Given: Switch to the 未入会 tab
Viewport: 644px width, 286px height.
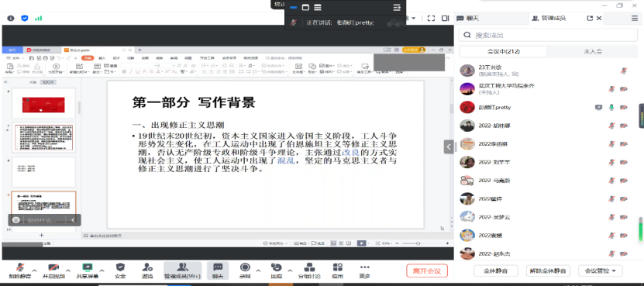Looking at the screenshot, I should 593,51.
